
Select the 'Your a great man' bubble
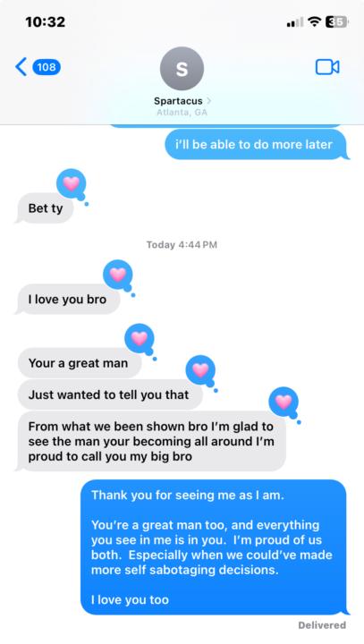click(80, 363)
